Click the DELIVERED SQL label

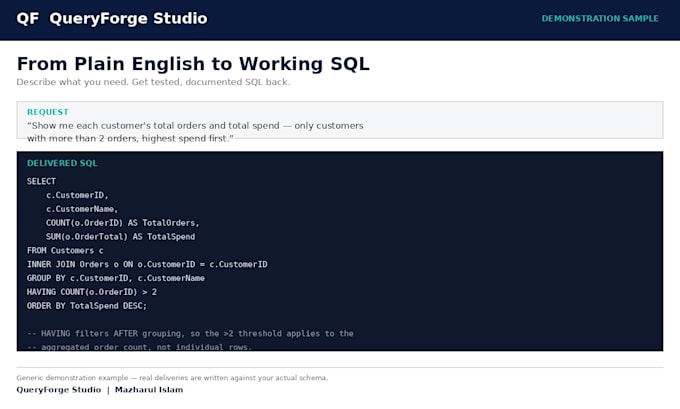point(62,163)
